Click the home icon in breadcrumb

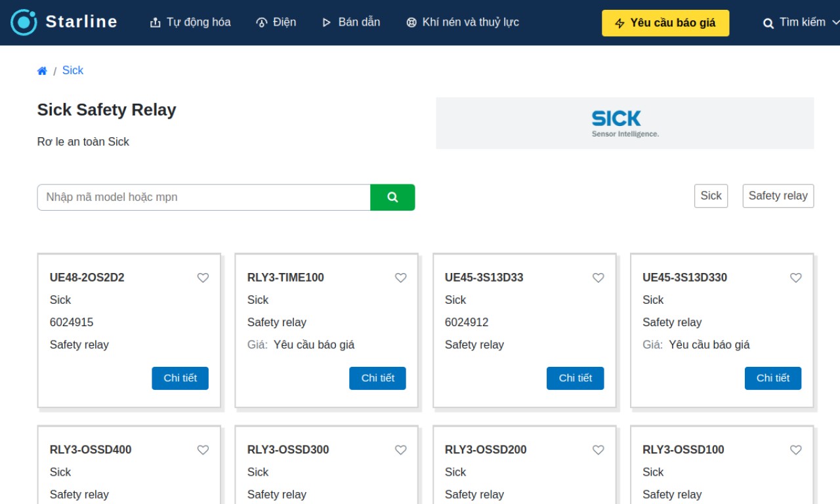tap(42, 71)
